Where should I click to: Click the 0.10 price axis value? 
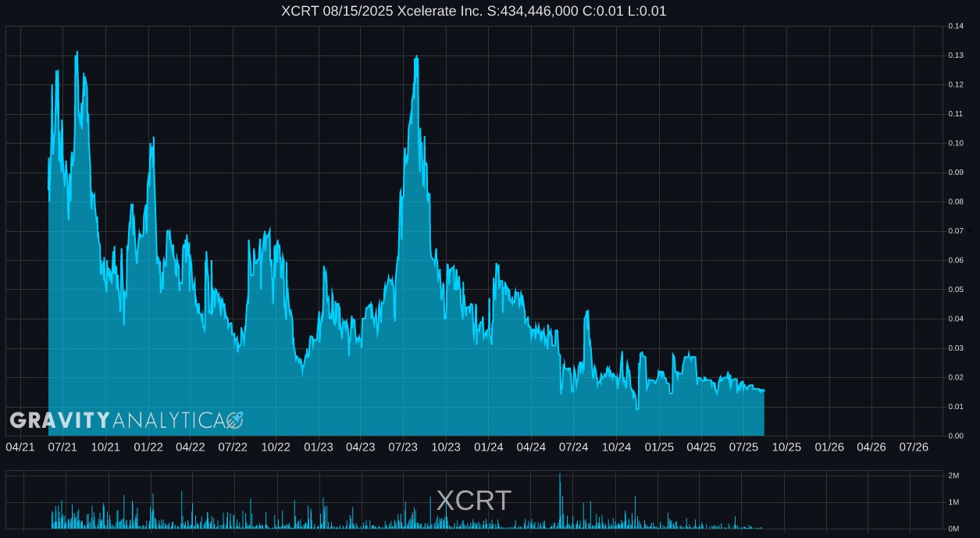click(x=955, y=144)
